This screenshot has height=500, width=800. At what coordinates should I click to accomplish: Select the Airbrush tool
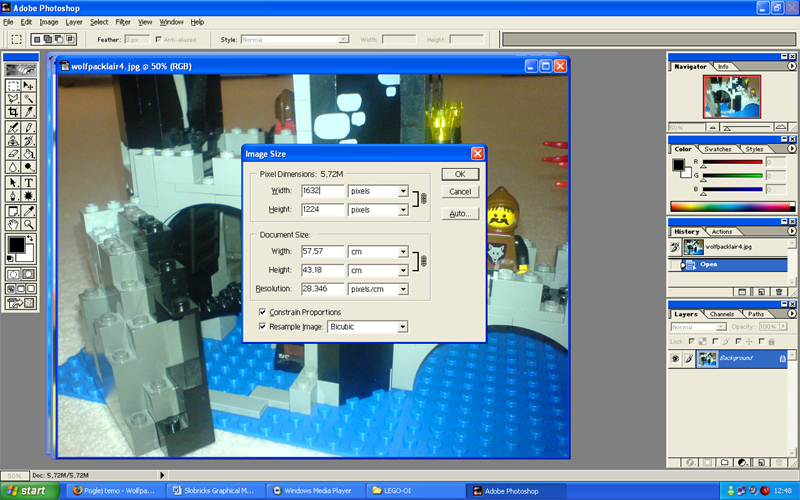pos(13,127)
